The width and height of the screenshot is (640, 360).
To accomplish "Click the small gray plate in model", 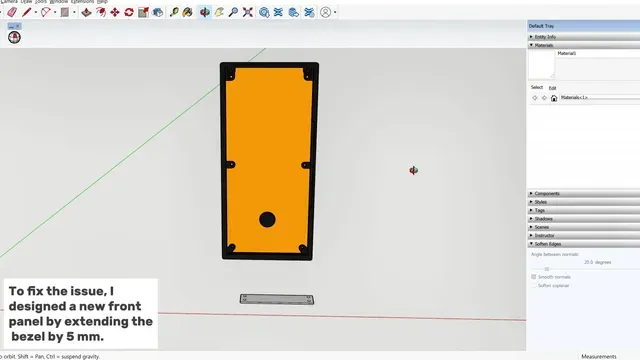I will [x=277, y=299].
